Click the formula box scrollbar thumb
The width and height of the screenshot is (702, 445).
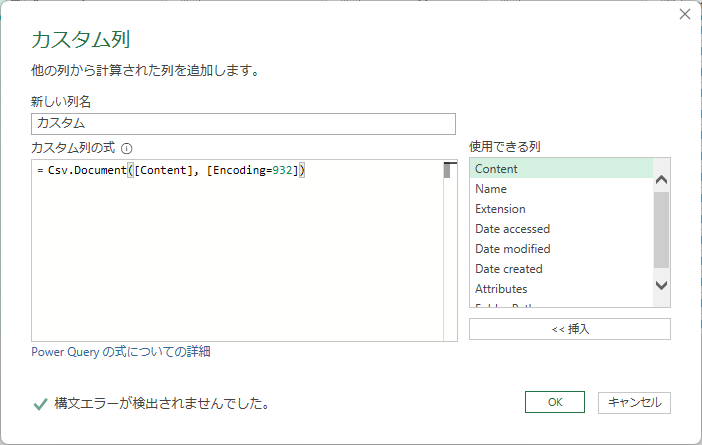[449, 170]
